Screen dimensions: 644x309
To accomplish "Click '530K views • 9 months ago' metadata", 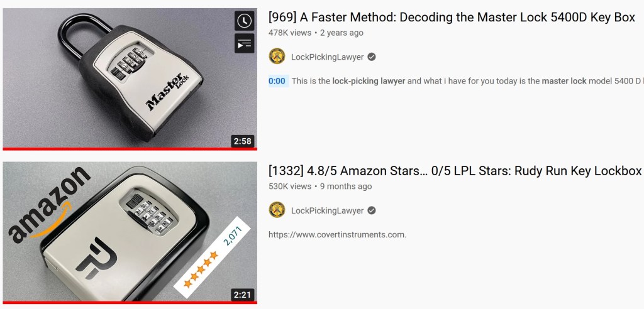I will (x=320, y=187).
